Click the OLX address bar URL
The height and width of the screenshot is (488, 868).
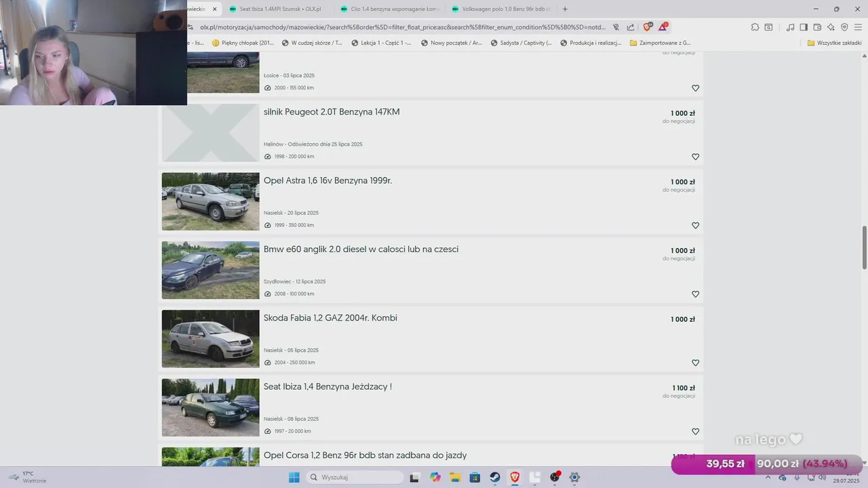pos(403,27)
